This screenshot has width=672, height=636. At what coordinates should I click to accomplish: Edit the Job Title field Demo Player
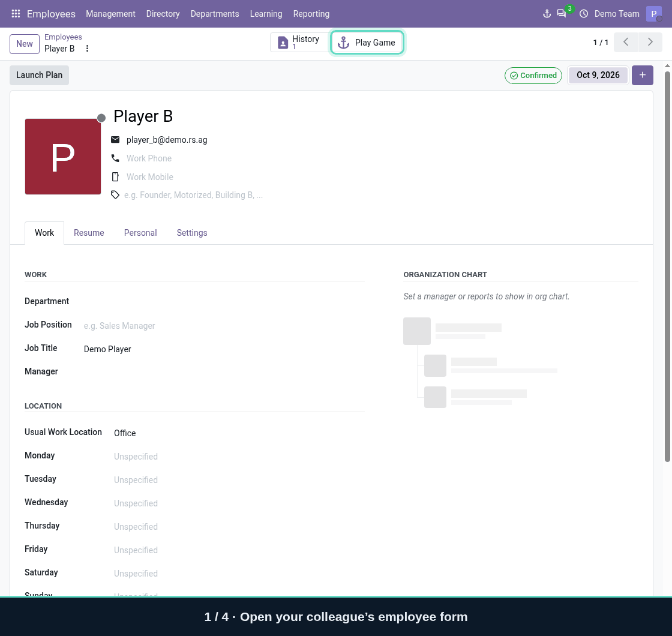tap(223, 349)
